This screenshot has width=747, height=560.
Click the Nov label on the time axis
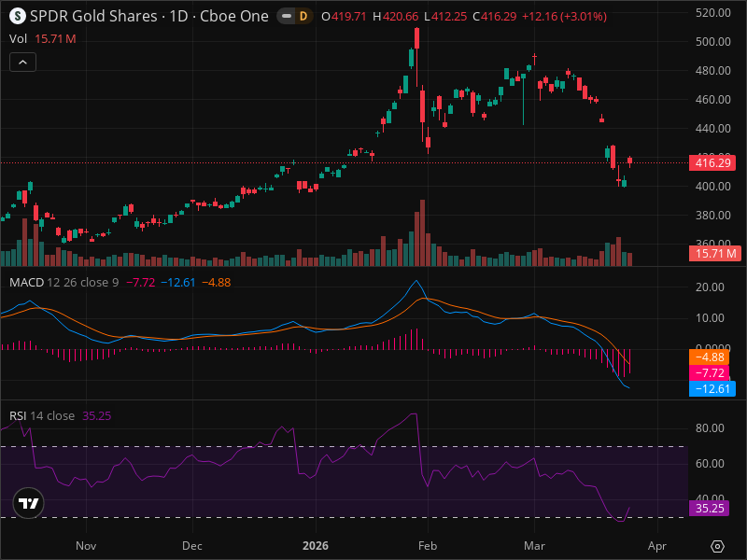tap(86, 546)
